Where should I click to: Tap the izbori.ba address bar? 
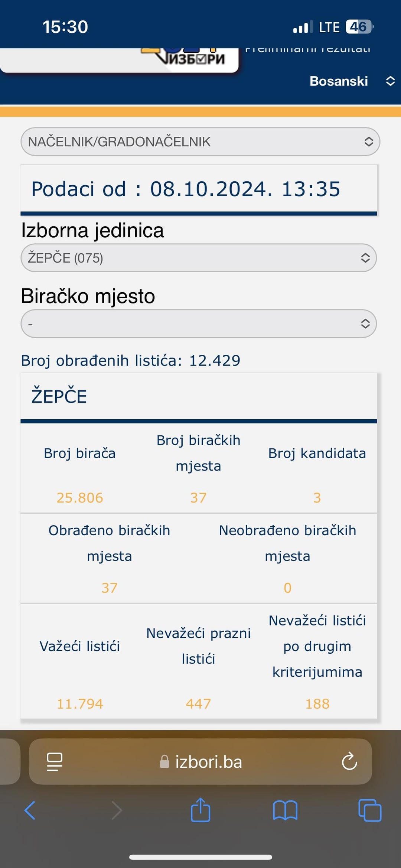pos(200,762)
